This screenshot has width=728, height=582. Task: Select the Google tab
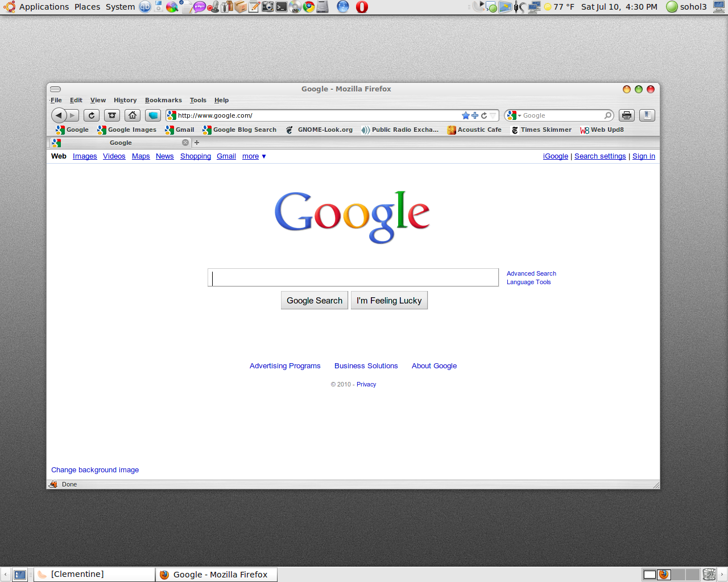(x=120, y=143)
